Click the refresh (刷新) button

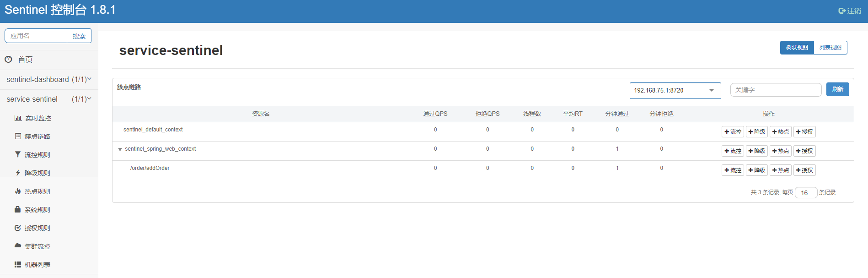pyautogui.click(x=837, y=89)
